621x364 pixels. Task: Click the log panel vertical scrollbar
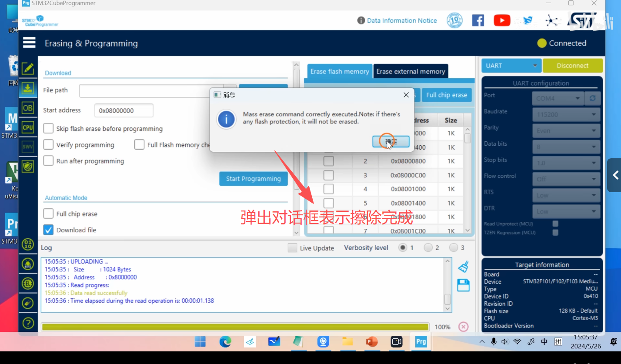coord(447,284)
